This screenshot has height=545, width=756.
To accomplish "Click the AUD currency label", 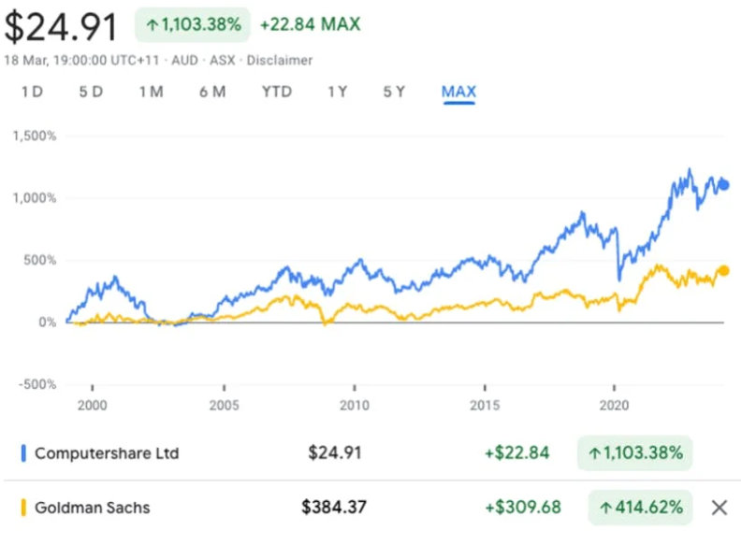I will pos(184,60).
